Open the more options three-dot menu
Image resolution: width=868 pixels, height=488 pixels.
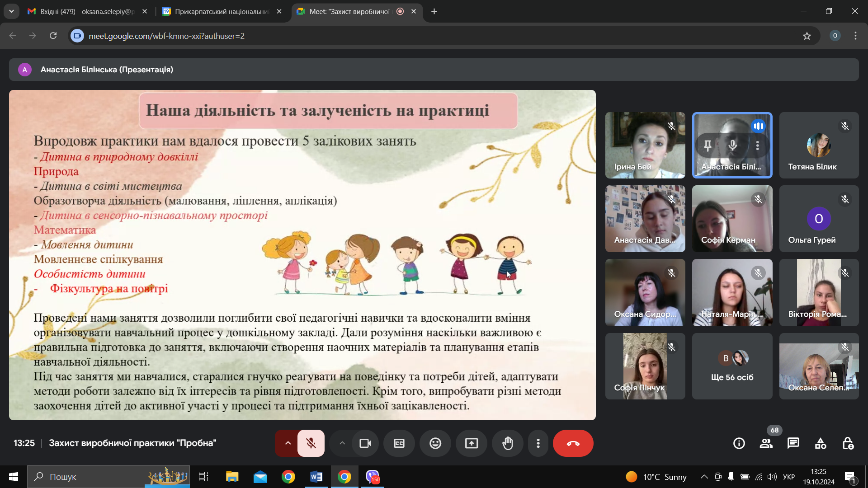click(x=538, y=443)
